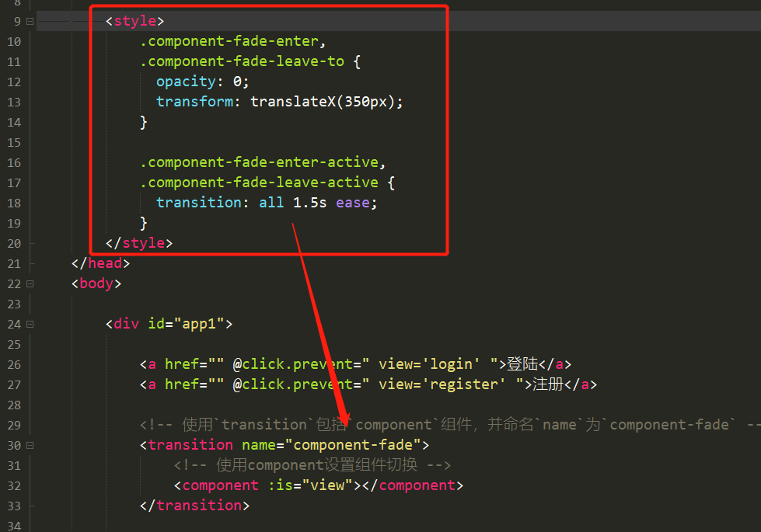The image size is (761, 532).
Task: Click the transition property on line 18
Action: tap(199, 203)
